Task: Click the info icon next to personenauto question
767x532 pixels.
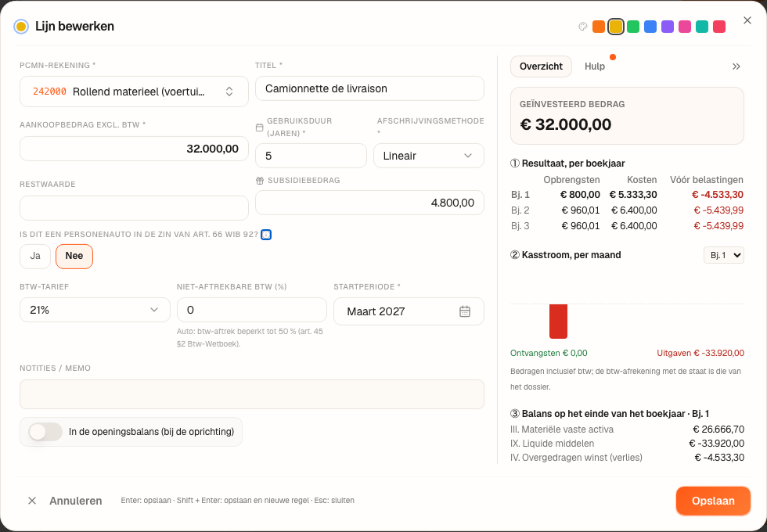Action: [265, 235]
